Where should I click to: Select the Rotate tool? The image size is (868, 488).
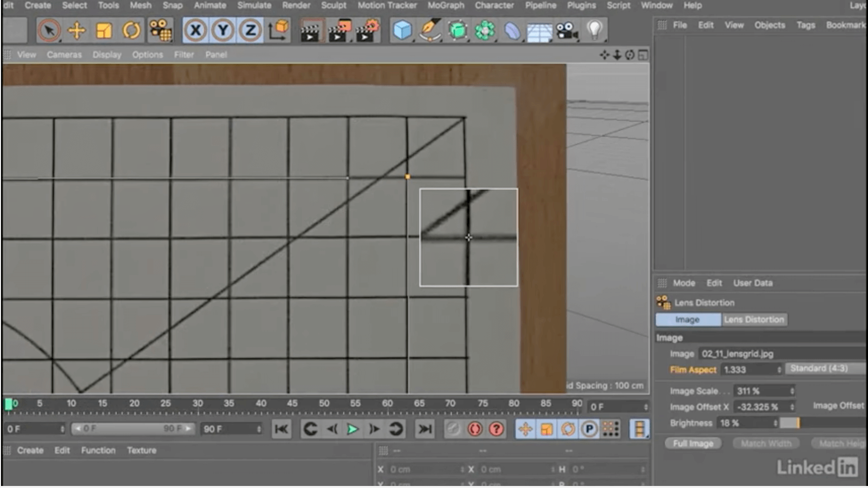pos(131,30)
